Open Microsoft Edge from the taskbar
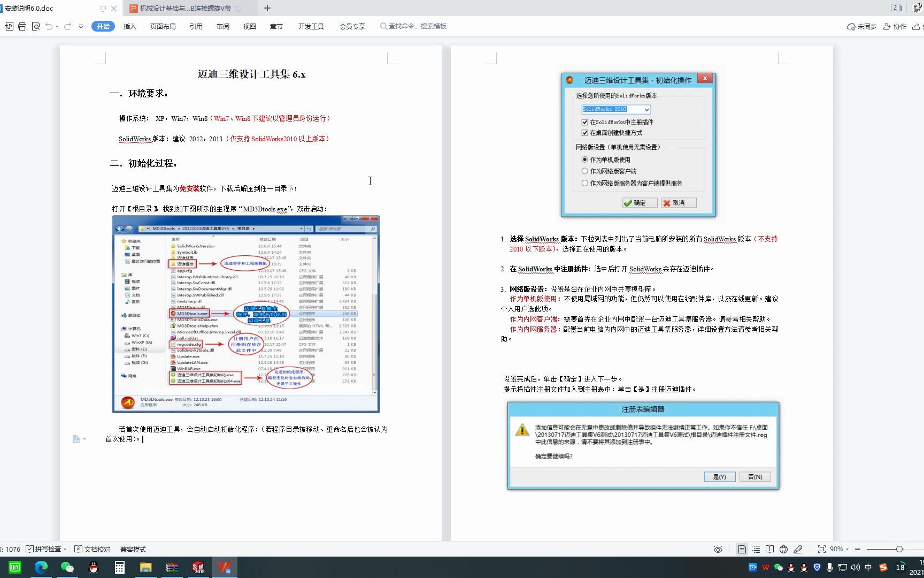The width and height of the screenshot is (924, 578). coord(41,567)
